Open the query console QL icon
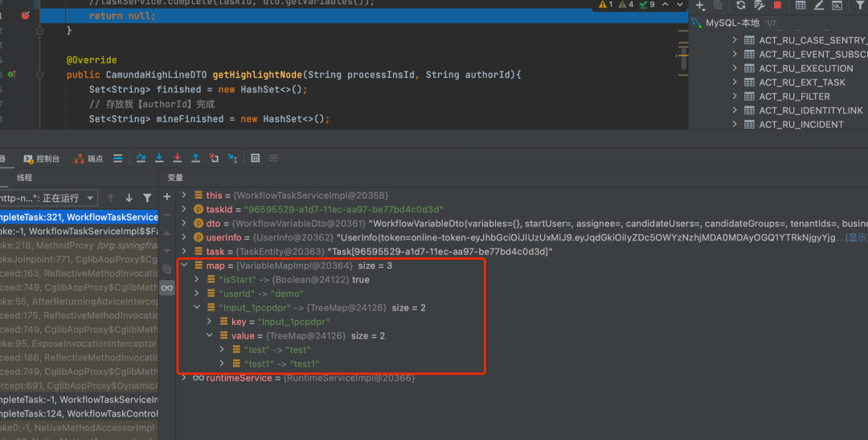868x440 pixels. click(837, 6)
